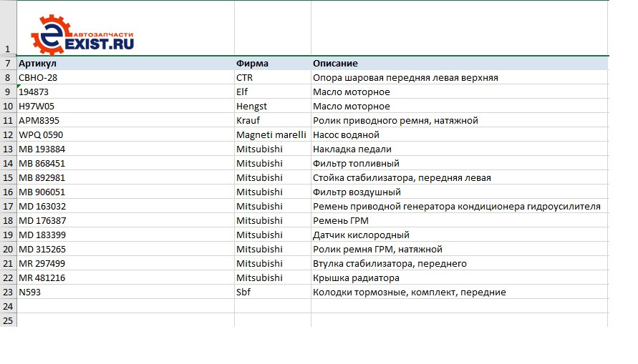Click the N593 article cell
The height and width of the screenshot is (364, 638).
125,292
